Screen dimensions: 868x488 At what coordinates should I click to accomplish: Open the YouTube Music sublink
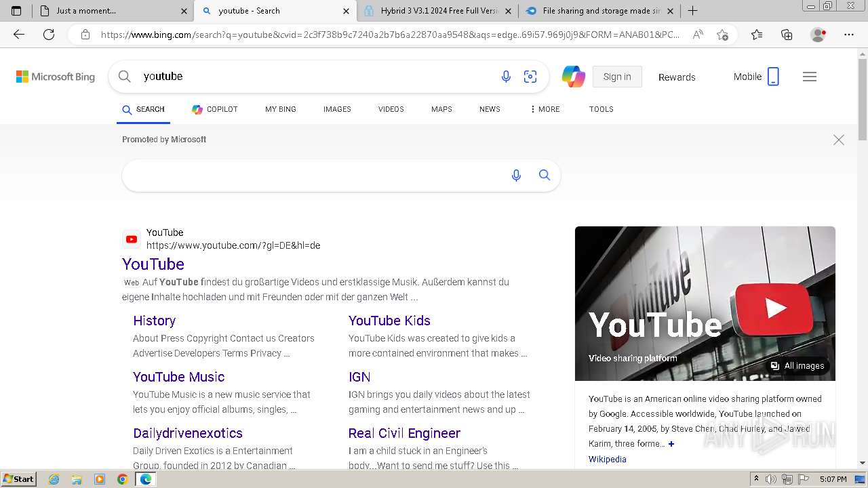179,377
